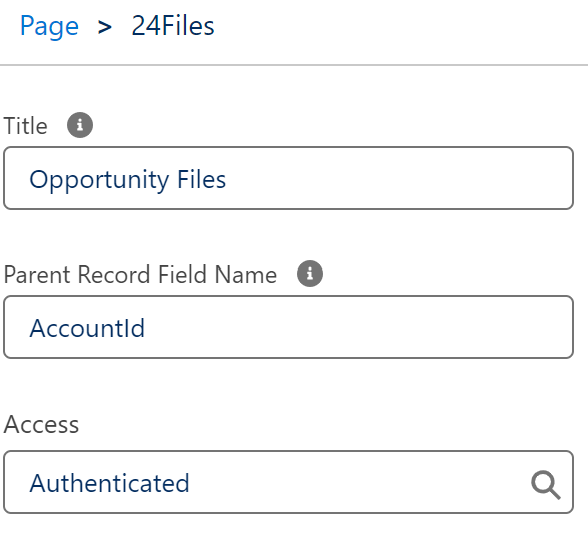Click the Authenticated value in Access
588x536 pixels.
pyautogui.click(x=110, y=483)
